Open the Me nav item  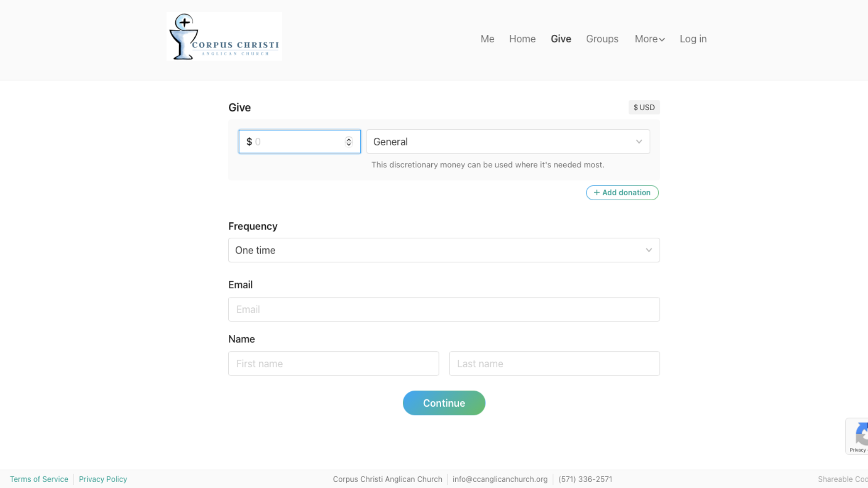coord(487,39)
